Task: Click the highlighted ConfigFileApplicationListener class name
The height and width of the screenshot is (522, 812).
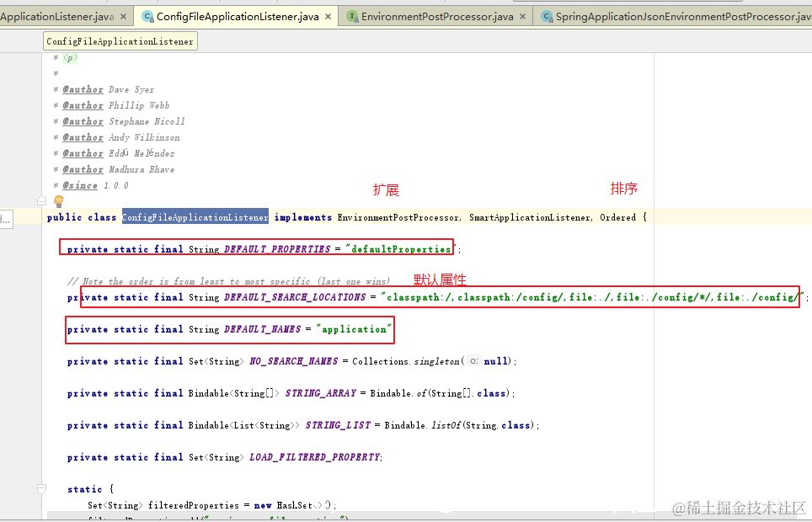Action: click(195, 217)
